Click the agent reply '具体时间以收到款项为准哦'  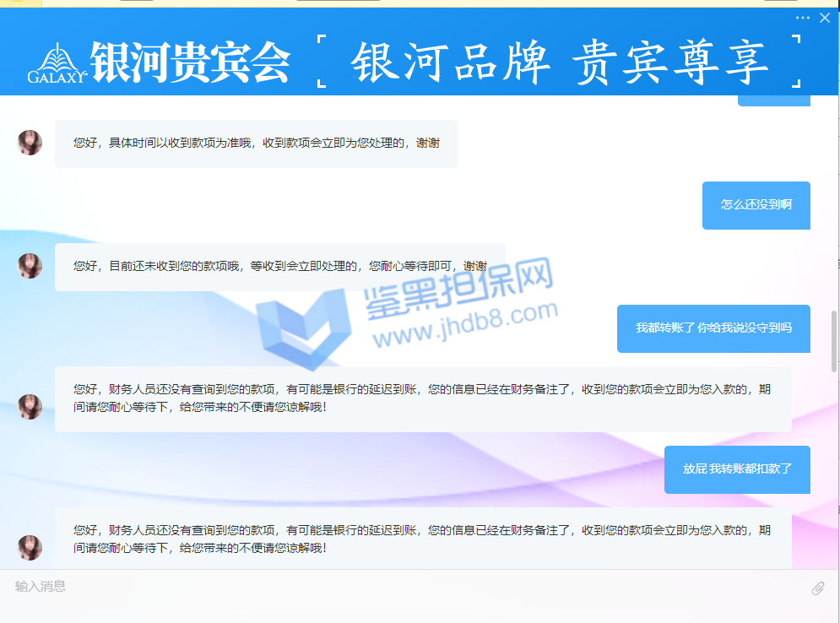pyautogui.click(x=256, y=144)
